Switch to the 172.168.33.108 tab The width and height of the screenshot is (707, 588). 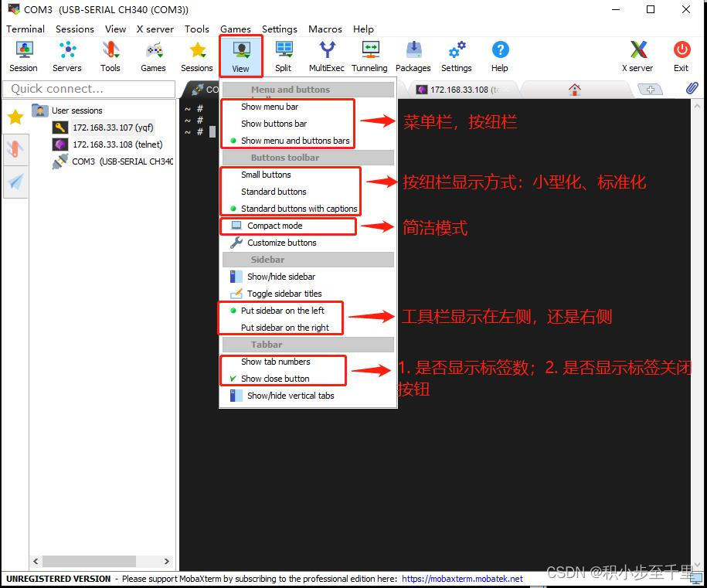click(462, 90)
